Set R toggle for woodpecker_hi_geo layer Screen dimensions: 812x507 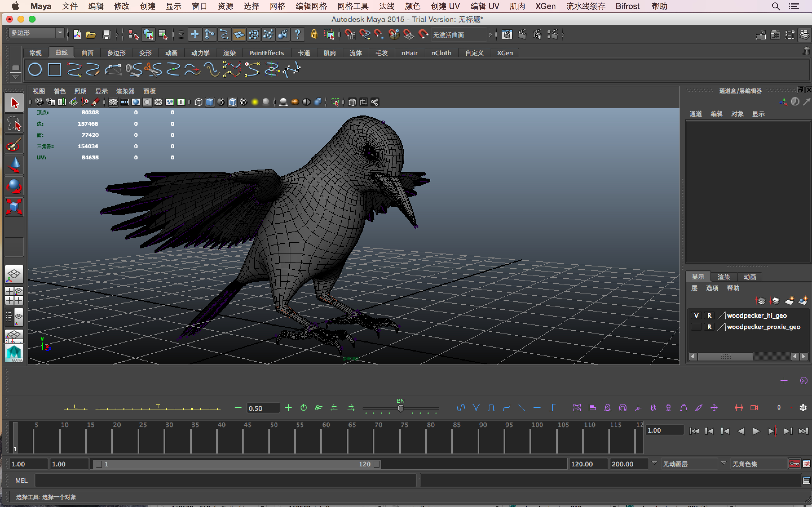[709, 315]
